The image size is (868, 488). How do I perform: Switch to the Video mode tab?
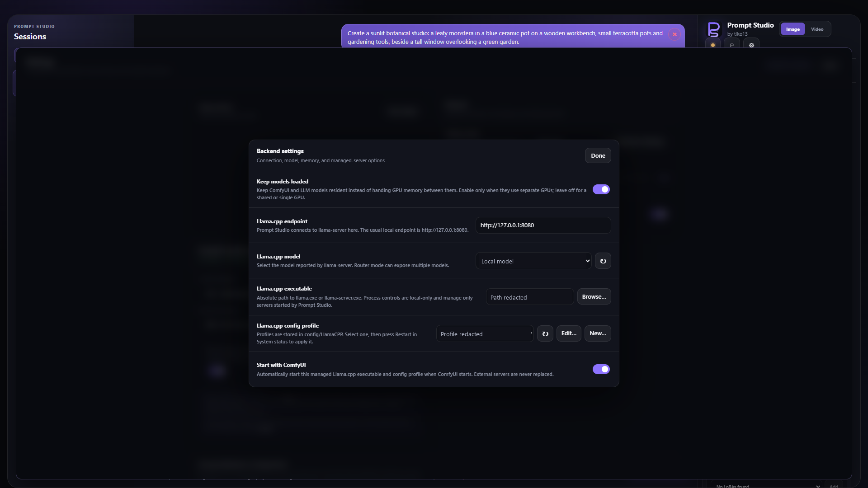(817, 29)
